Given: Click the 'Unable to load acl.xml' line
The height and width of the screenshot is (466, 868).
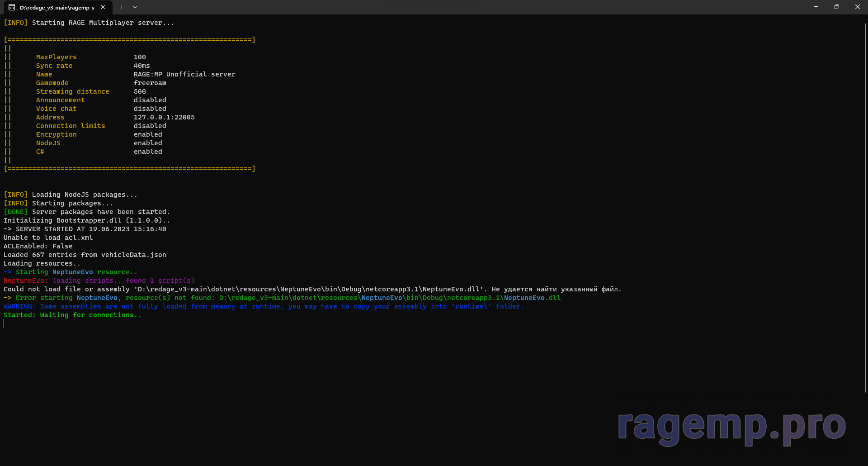Looking at the screenshot, I should (x=48, y=238).
